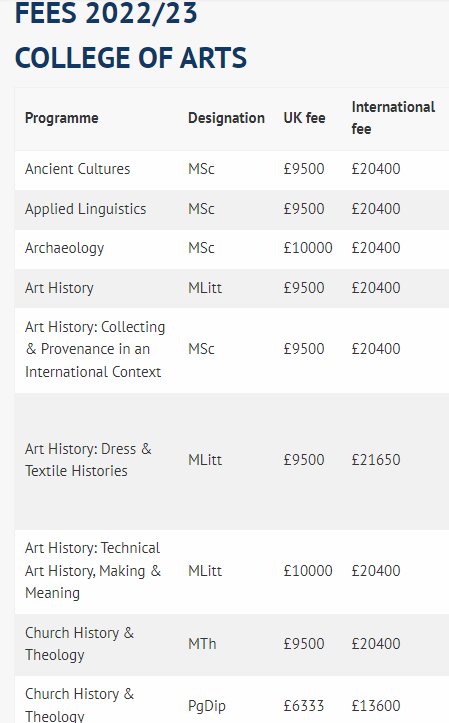The image size is (449, 723).
Task: Click the Archaeology programme name
Action: pos(65,249)
